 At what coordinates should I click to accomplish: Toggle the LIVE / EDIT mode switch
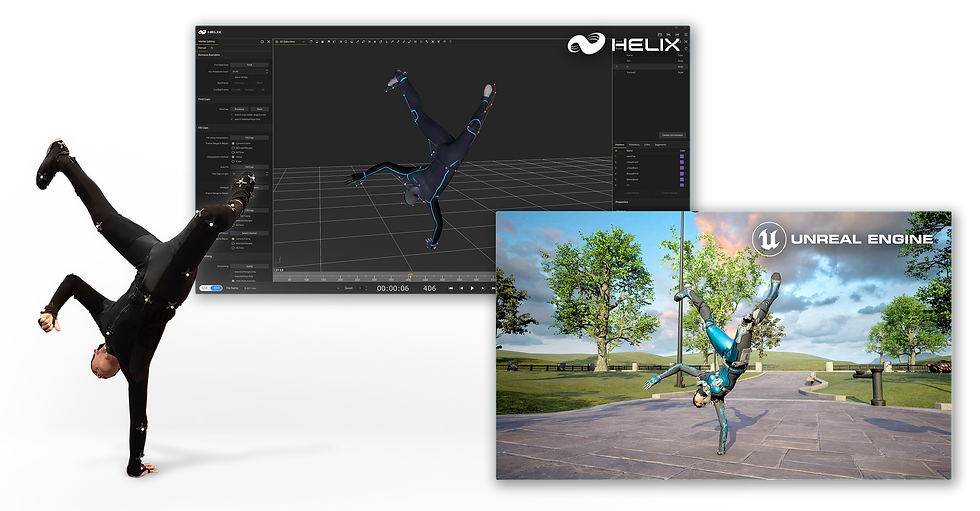211,288
